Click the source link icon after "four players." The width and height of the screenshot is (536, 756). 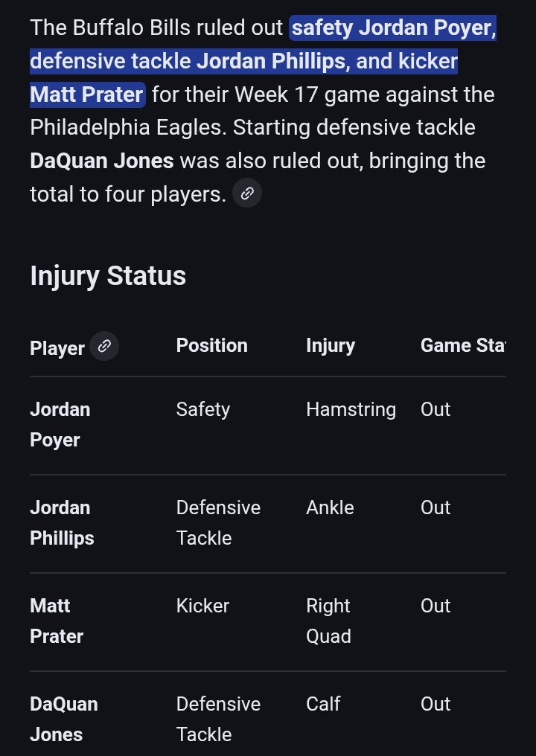tap(247, 194)
